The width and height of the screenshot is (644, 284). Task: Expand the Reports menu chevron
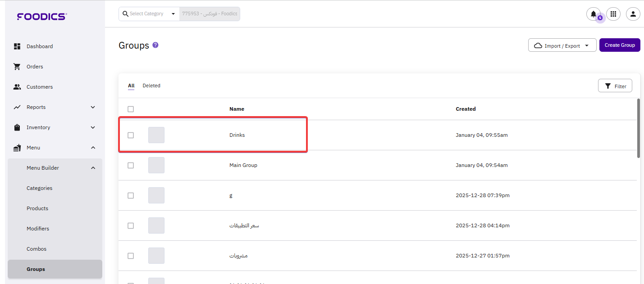pos(93,107)
